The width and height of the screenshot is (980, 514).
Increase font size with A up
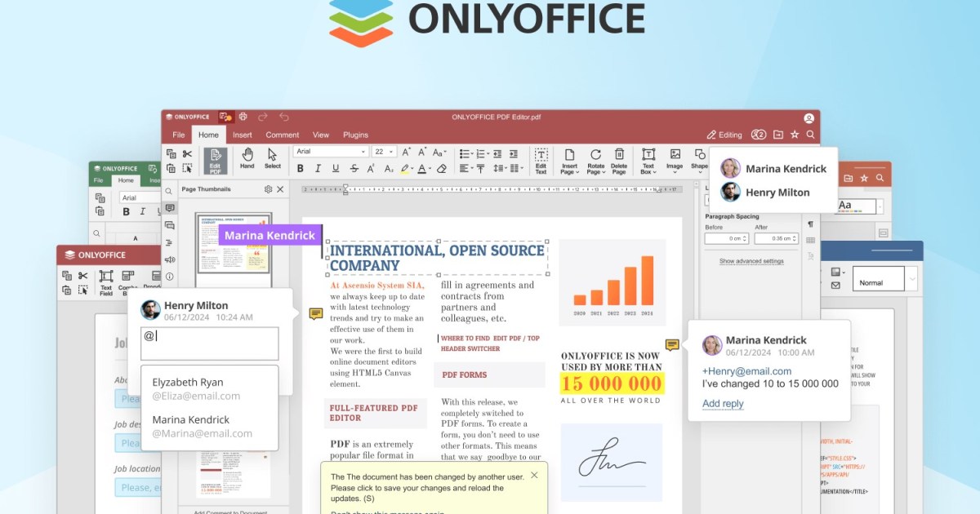tap(406, 152)
